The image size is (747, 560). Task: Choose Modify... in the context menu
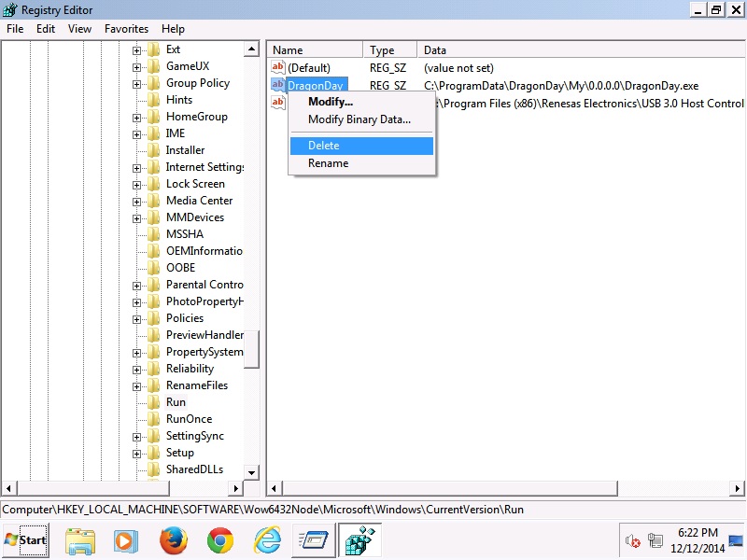(362, 102)
